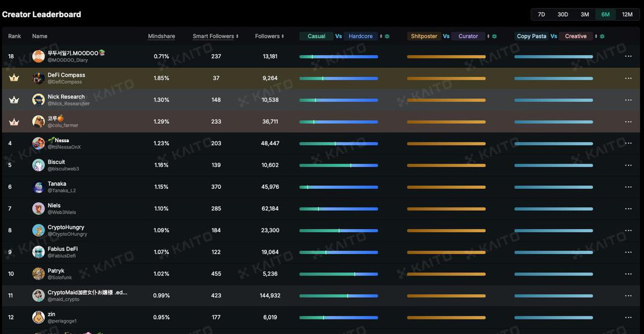Open settings gear for Casual vs Hardcore

(x=387, y=36)
